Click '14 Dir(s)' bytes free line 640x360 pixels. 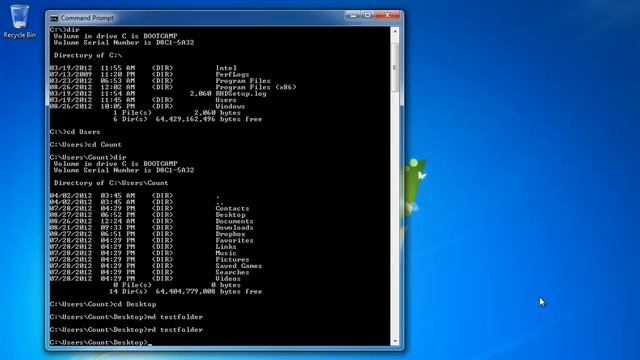click(185, 292)
